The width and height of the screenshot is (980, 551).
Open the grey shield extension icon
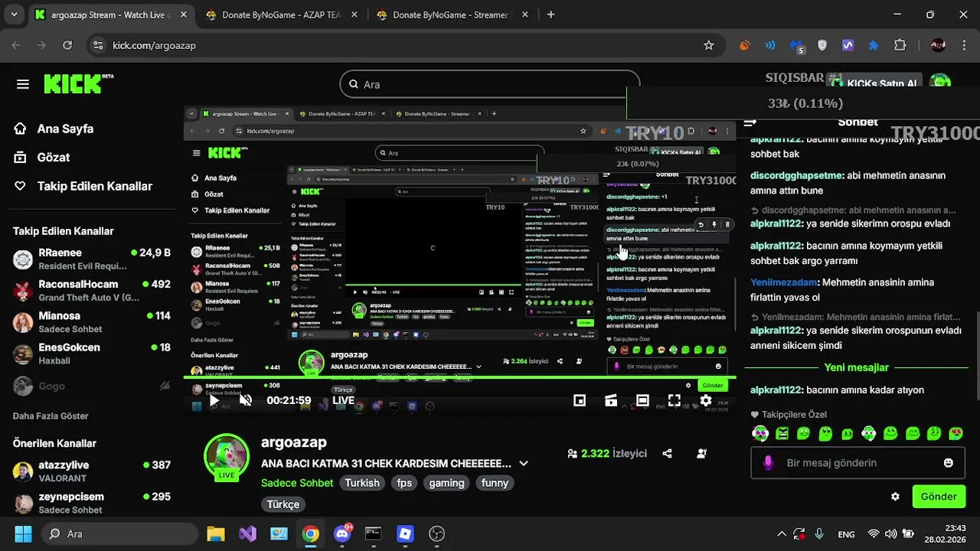point(822,45)
